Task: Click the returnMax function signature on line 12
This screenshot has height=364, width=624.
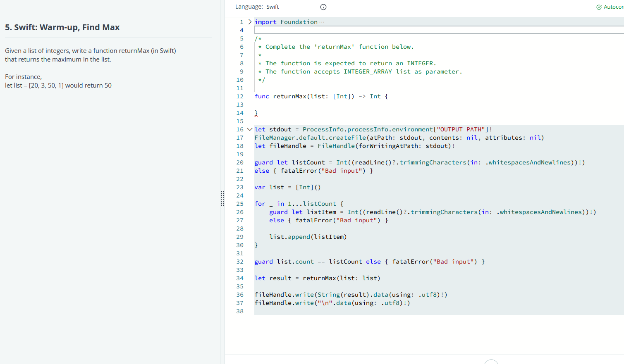Action: (320, 96)
